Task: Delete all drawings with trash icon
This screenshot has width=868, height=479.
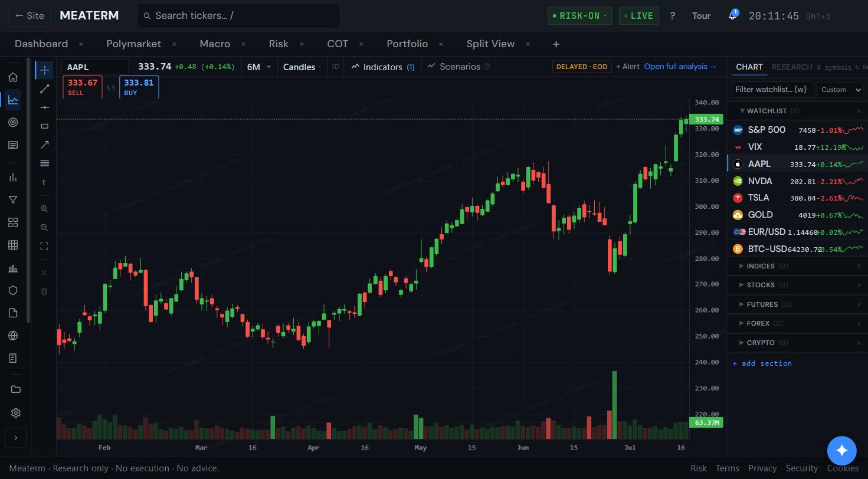Action: coord(44,291)
